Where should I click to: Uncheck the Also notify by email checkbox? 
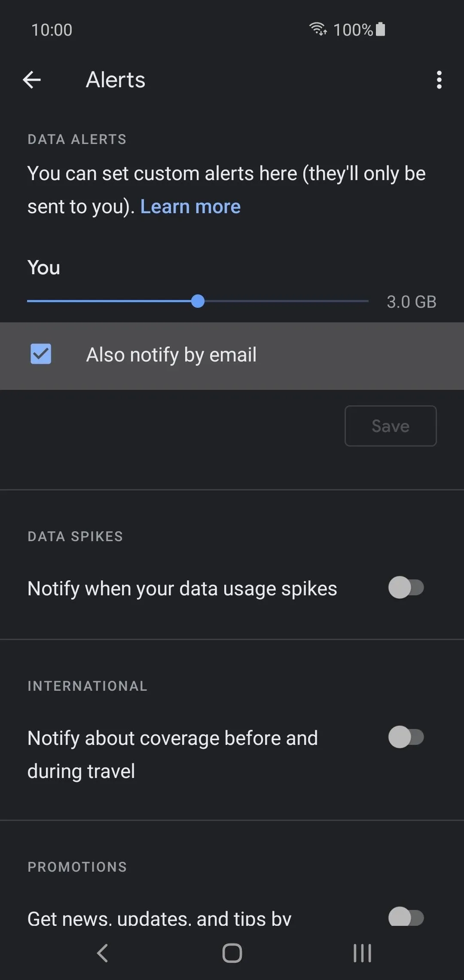coord(41,354)
